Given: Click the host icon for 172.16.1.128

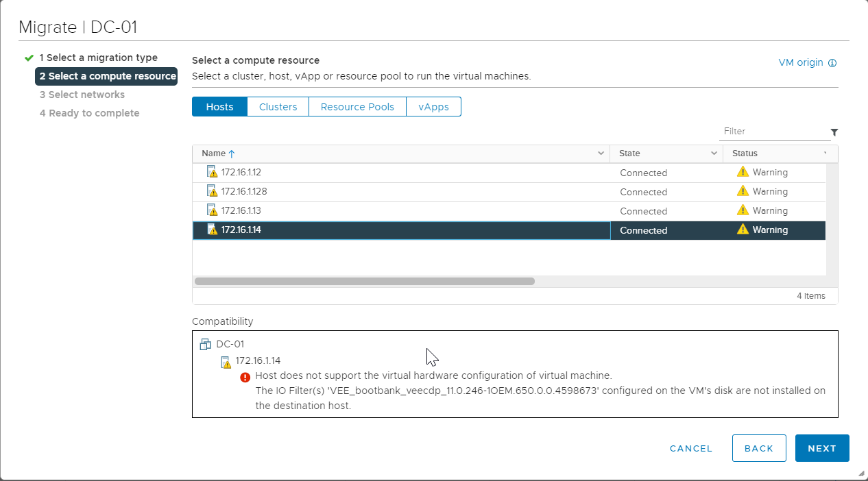Looking at the screenshot, I should (212, 191).
